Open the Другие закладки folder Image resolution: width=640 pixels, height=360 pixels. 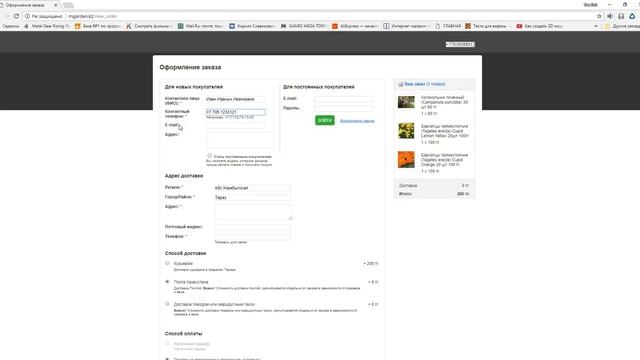pyautogui.click(x=622, y=26)
